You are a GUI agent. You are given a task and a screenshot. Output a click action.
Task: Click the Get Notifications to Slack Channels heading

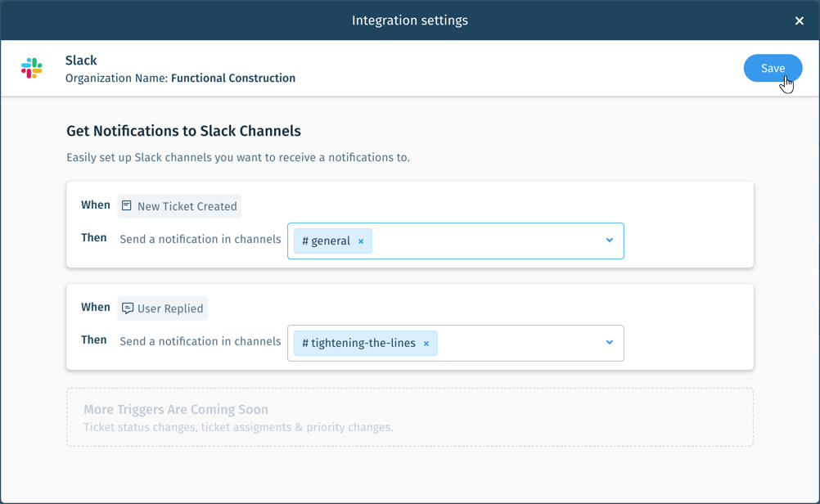point(183,131)
